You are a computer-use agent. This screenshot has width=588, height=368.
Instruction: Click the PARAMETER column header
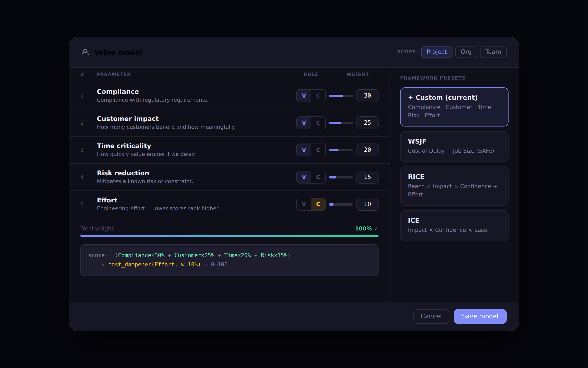point(114,75)
